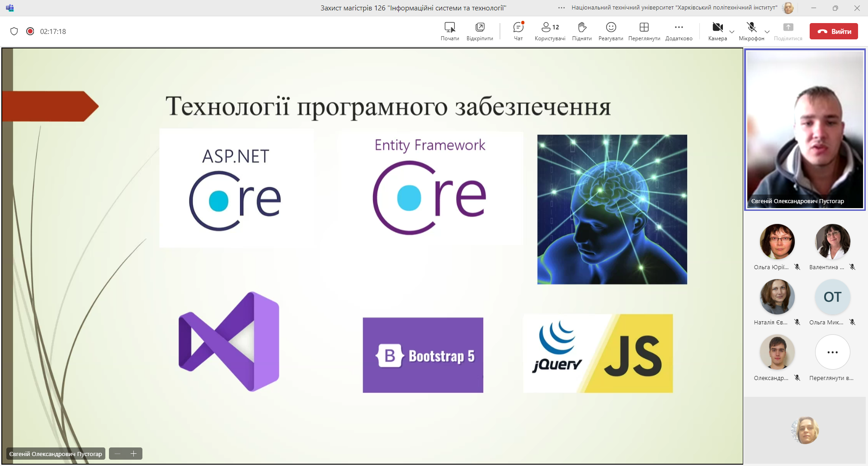Open the Чат (chat) panel
The image size is (868, 466).
click(518, 31)
